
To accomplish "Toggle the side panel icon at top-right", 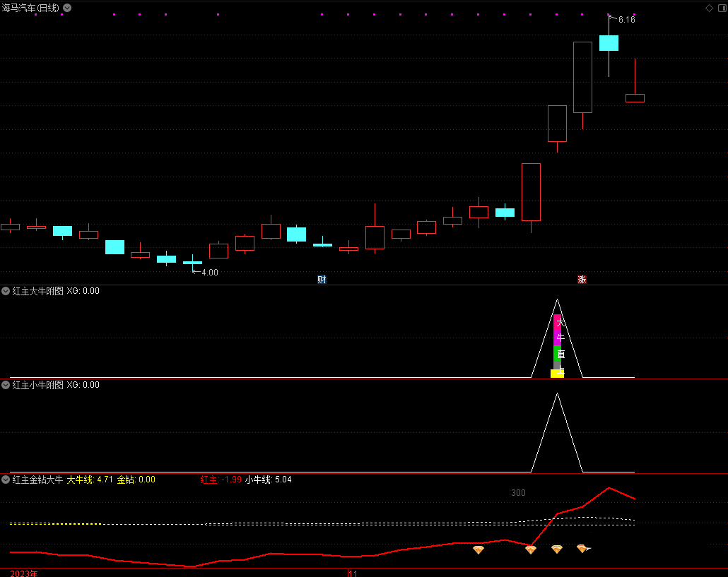I will click(x=721, y=8).
